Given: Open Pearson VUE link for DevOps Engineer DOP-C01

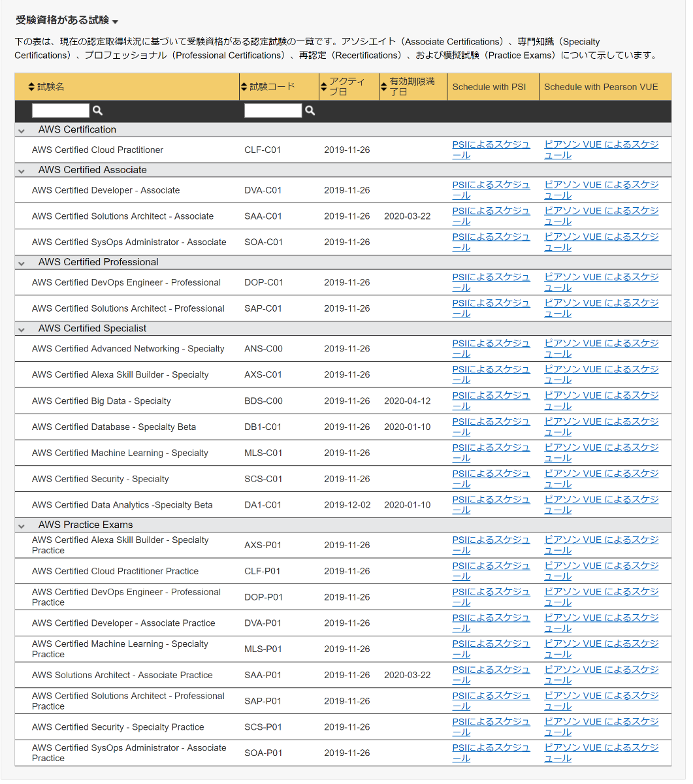Looking at the screenshot, I should 602,282.
